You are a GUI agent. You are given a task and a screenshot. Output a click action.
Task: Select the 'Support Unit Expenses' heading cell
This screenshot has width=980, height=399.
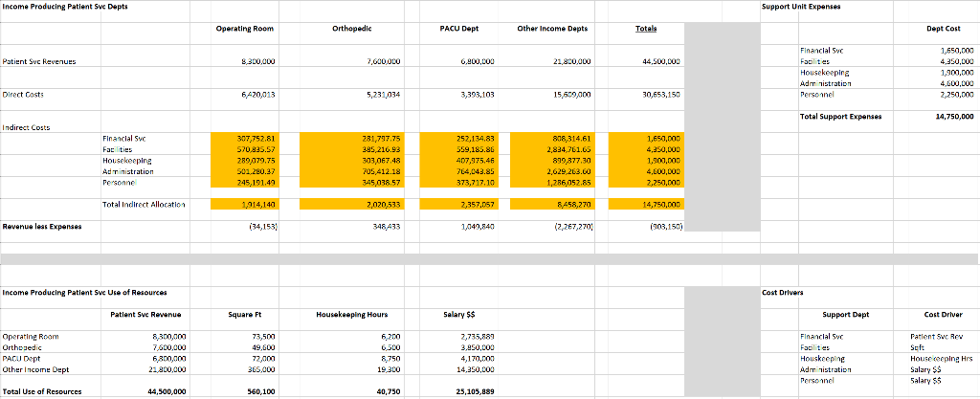point(801,7)
